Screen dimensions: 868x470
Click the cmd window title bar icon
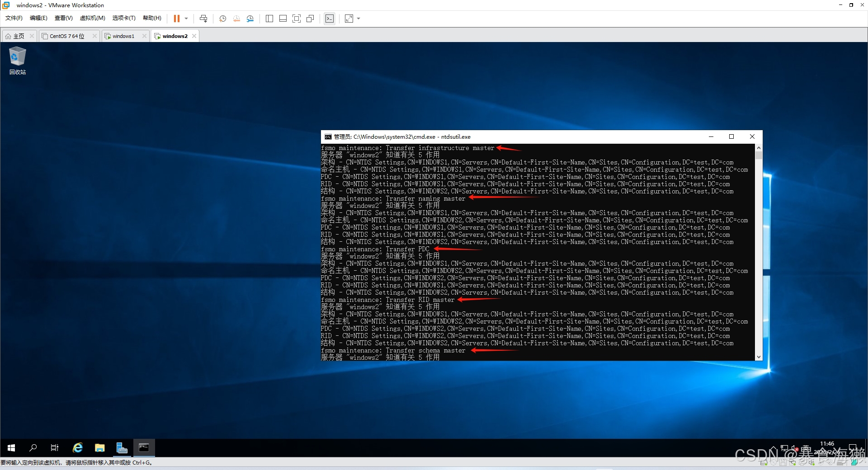(328, 137)
